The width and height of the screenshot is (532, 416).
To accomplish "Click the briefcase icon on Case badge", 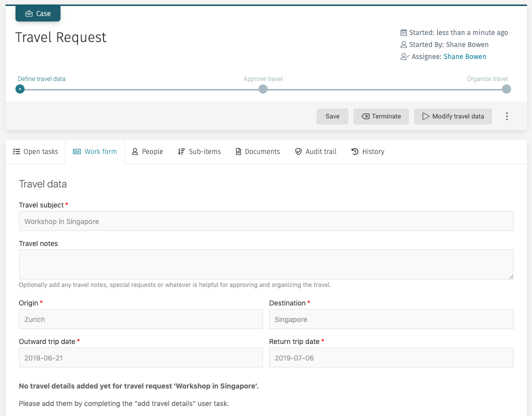I will tap(29, 14).
